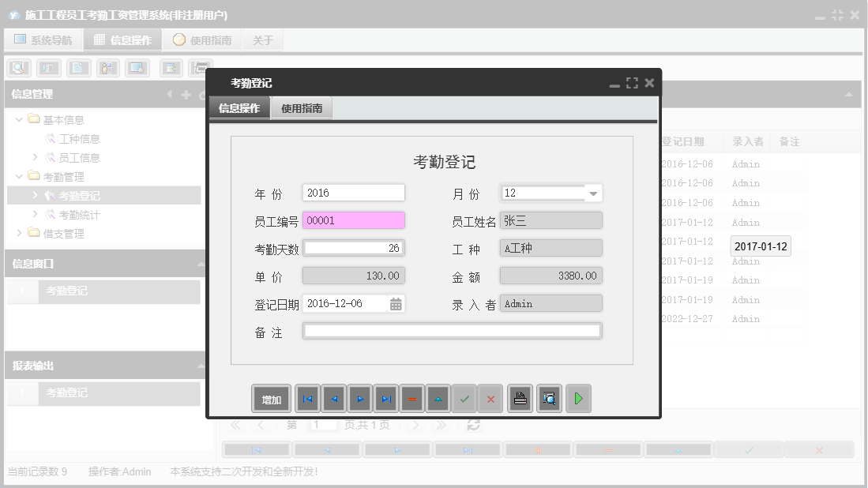Expand the 借支管理 folder
Screen dimensions: 868x488
pyautogui.click(x=17, y=233)
